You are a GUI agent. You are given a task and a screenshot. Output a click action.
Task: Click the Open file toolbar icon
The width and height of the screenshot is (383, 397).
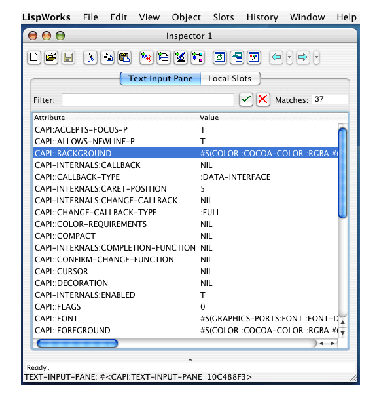[x=51, y=58]
